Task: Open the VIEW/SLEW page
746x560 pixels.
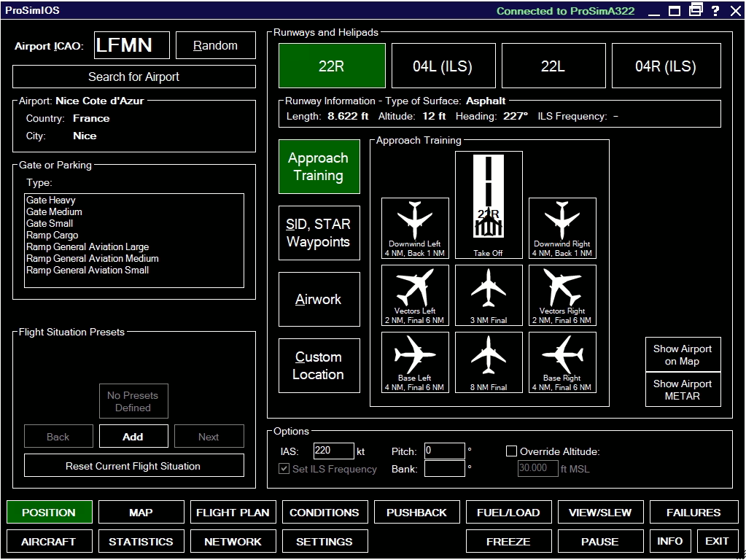Action: coord(600,513)
